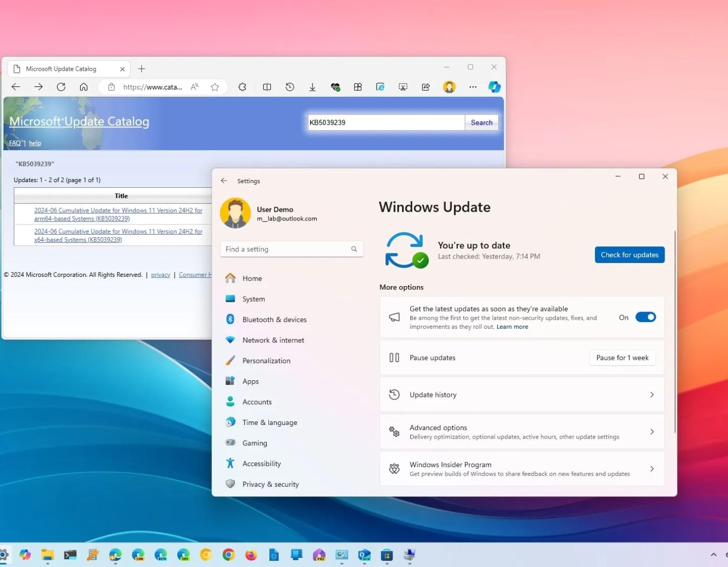Click User Demo profile picture in Settings
The width and height of the screenshot is (728, 567).
(x=236, y=213)
